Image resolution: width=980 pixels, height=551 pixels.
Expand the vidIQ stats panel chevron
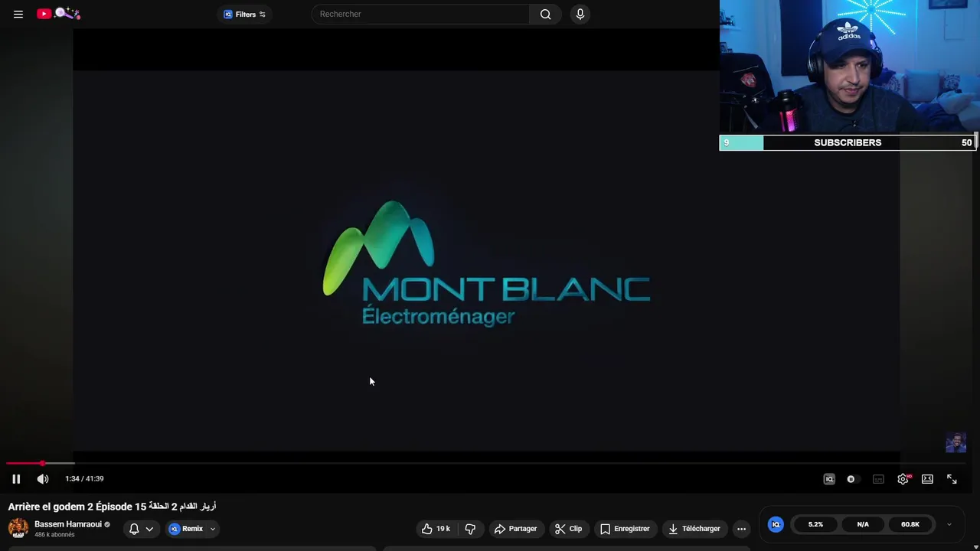pos(949,524)
